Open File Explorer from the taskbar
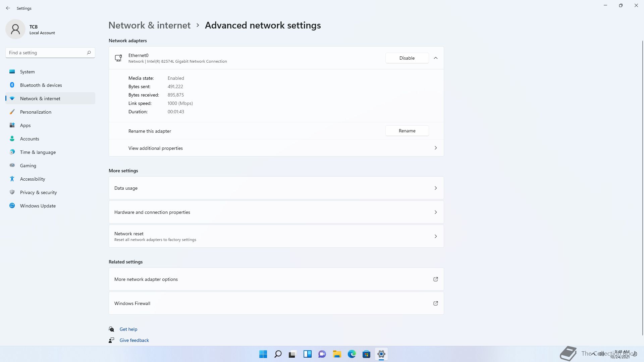This screenshot has height=362, width=644. point(337,354)
